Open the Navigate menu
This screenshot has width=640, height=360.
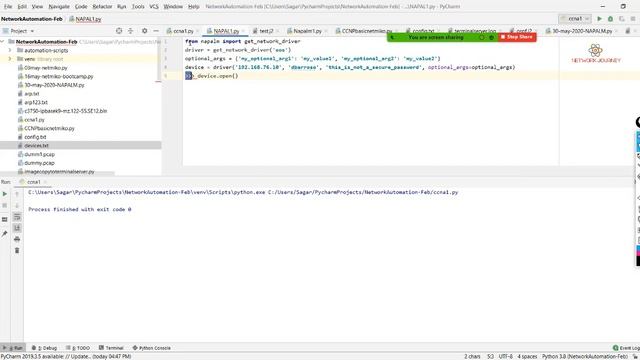59,7
